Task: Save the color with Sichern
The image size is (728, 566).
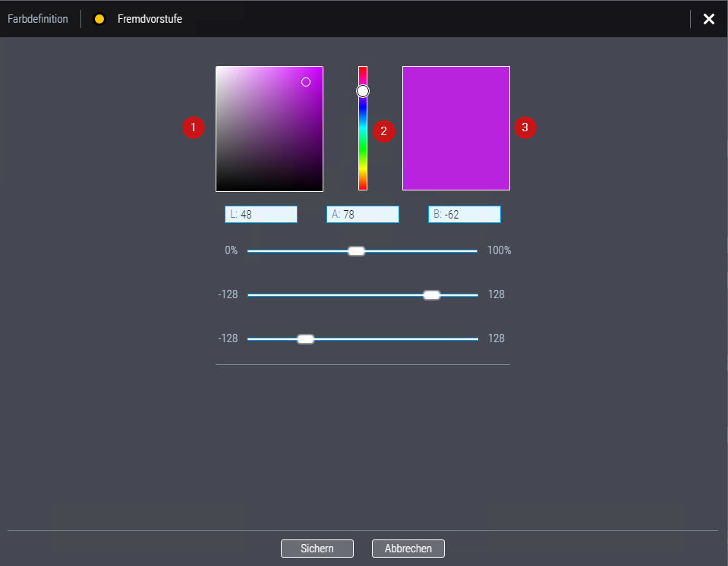Action: (317, 549)
